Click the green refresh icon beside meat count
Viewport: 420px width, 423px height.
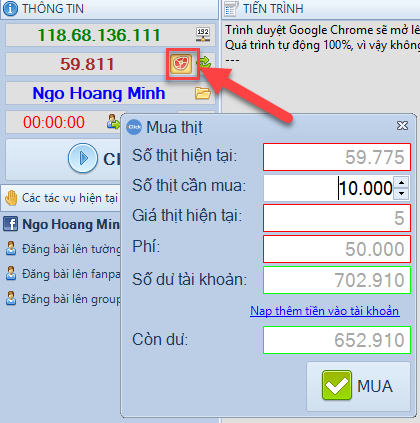tap(205, 63)
